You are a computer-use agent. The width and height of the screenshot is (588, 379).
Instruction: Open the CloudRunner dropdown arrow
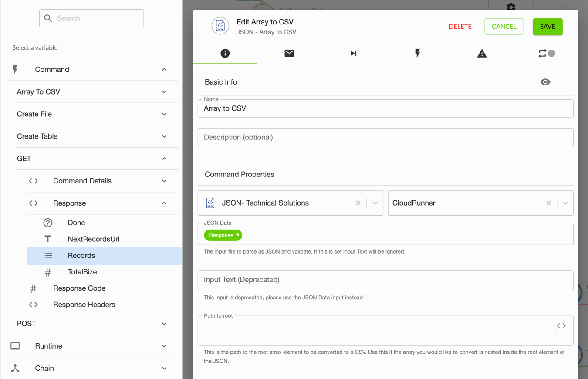[x=565, y=203]
